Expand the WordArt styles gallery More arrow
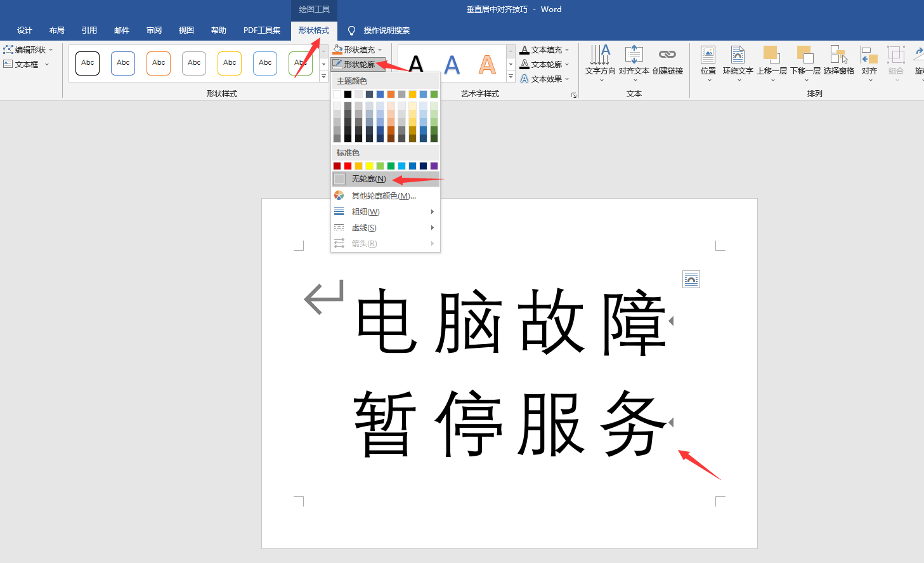 click(511, 77)
